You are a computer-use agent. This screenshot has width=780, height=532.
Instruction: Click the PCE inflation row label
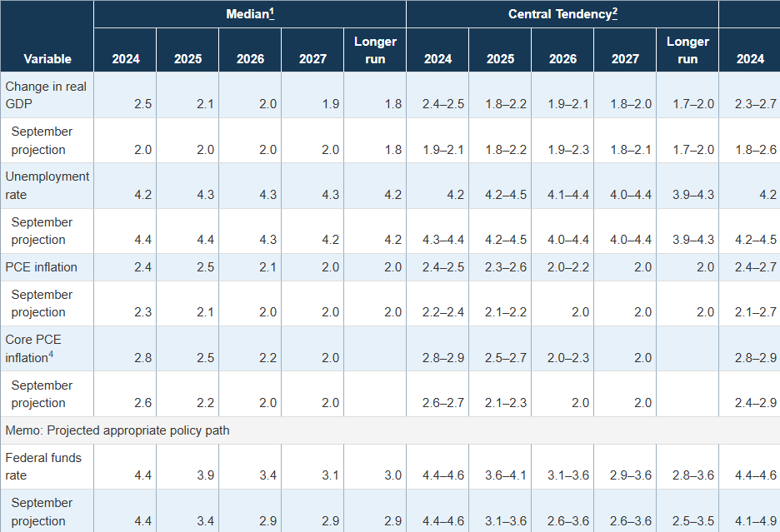pyautogui.click(x=42, y=267)
